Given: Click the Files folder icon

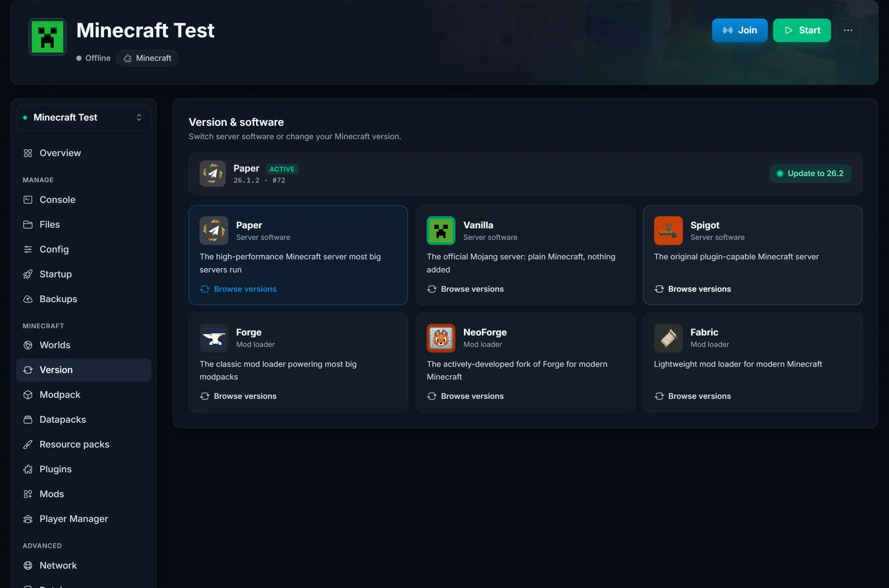Looking at the screenshot, I should (28, 225).
